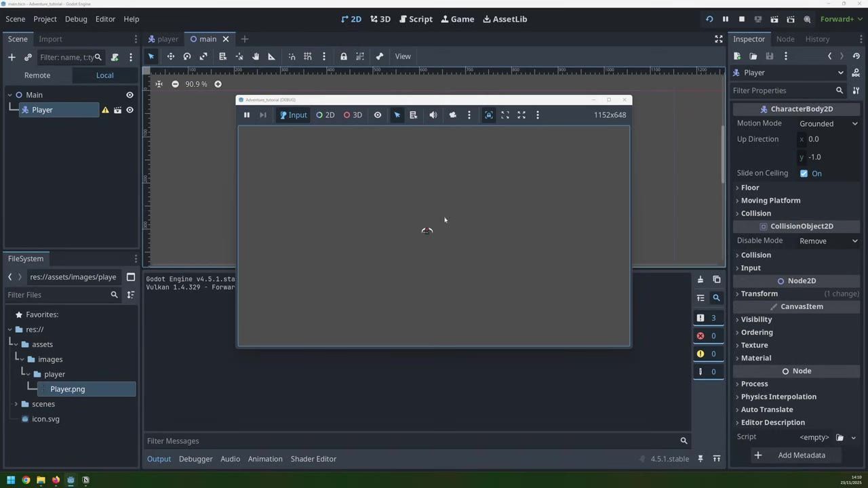Toggle visibility of the Main node
The width and height of the screenshot is (868, 488).
tap(130, 95)
